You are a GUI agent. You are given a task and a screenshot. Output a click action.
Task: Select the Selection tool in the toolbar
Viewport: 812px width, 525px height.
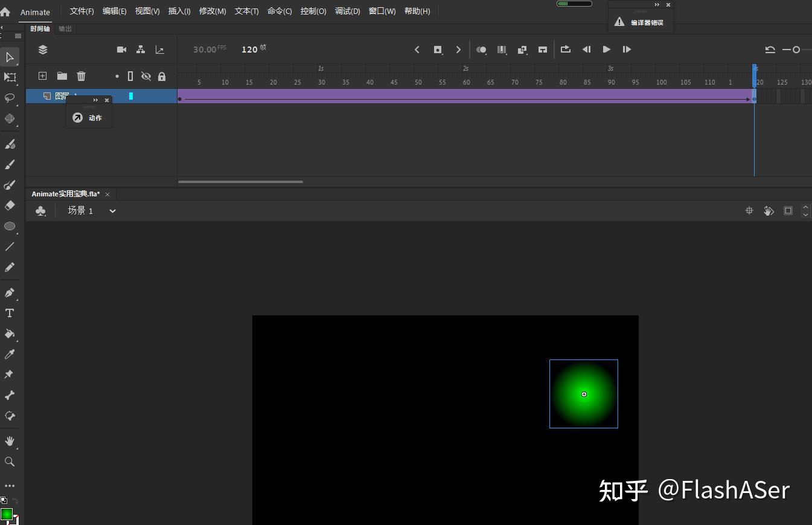point(10,57)
